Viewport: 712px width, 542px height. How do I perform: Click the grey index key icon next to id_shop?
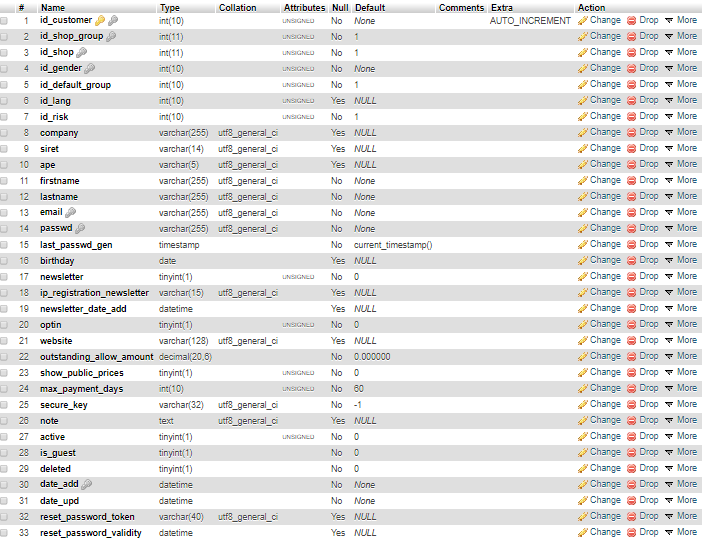pos(81,52)
